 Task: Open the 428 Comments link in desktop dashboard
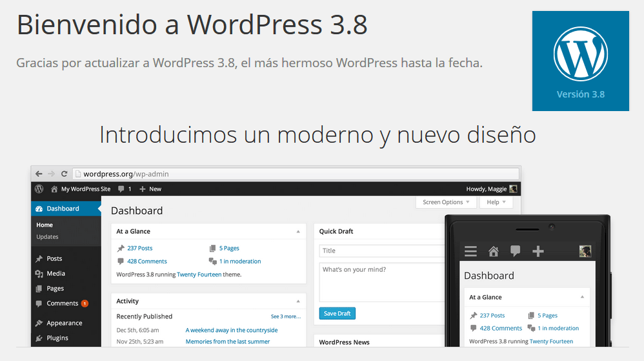point(147,262)
